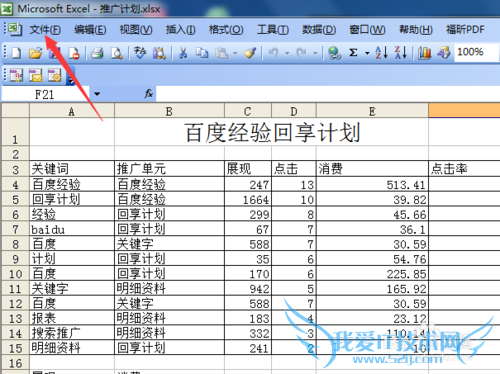Select cell 搜索推广 in row 14
Image resolution: width=500 pixels, height=374 pixels.
click(x=72, y=333)
